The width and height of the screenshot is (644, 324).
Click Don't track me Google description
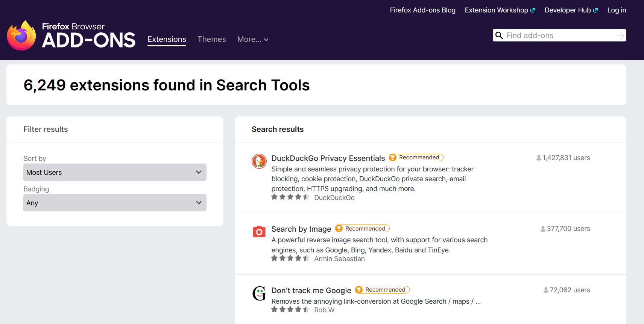[x=376, y=301]
